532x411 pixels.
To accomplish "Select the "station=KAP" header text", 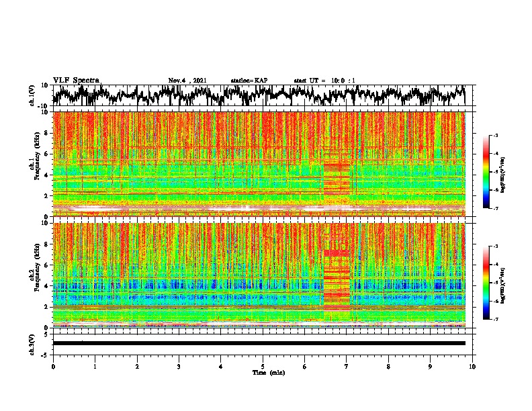I will click(249, 81).
